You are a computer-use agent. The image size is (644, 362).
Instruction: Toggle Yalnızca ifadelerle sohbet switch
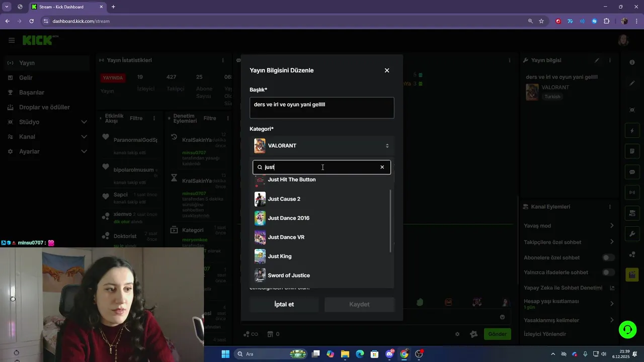(609, 273)
